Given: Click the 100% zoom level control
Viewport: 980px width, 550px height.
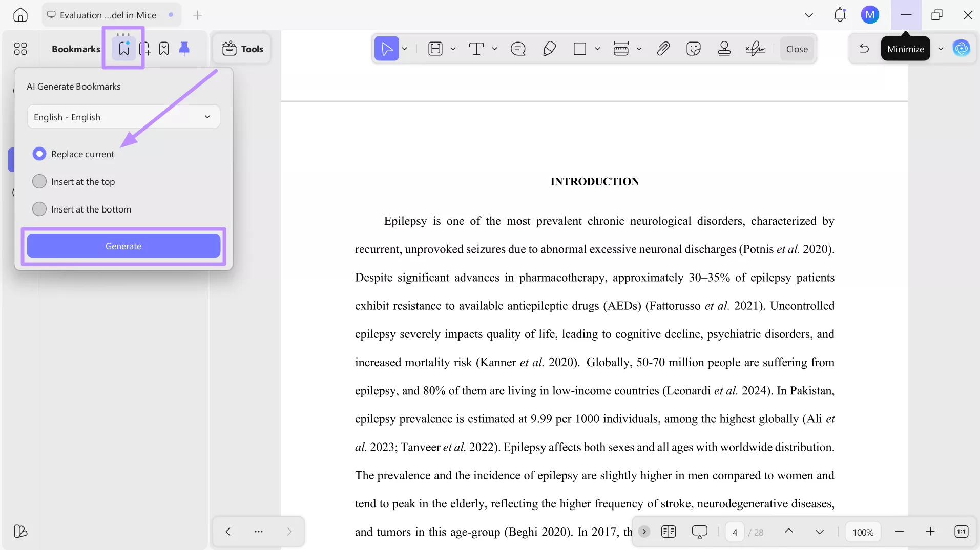Looking at the screenshot, I should point(863,532).
